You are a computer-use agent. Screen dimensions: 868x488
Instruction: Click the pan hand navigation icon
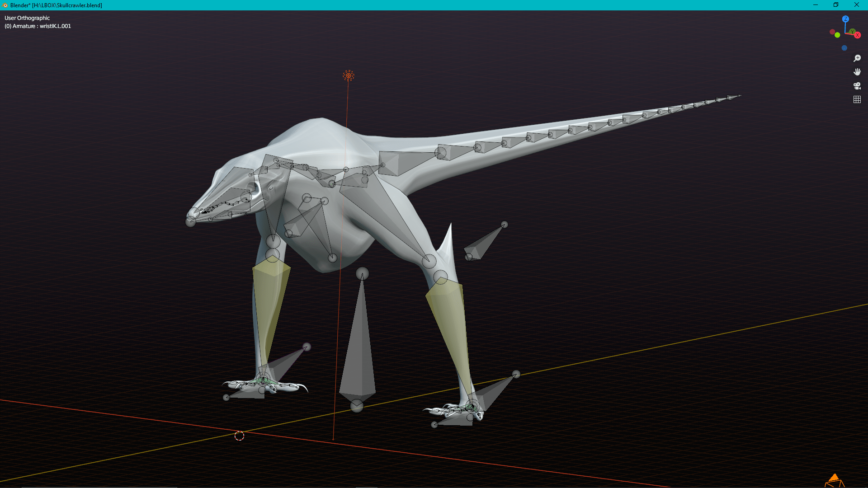[x=857, y=72]
